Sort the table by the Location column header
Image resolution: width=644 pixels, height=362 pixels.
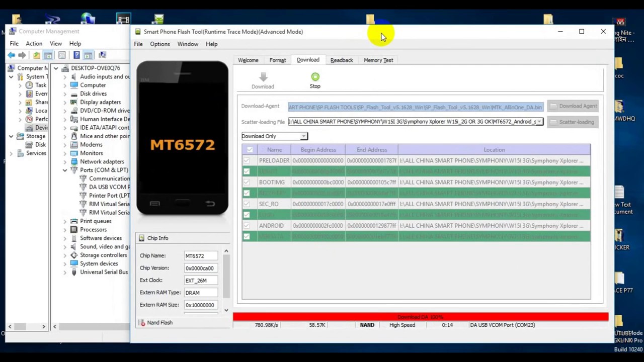(494, 150)
